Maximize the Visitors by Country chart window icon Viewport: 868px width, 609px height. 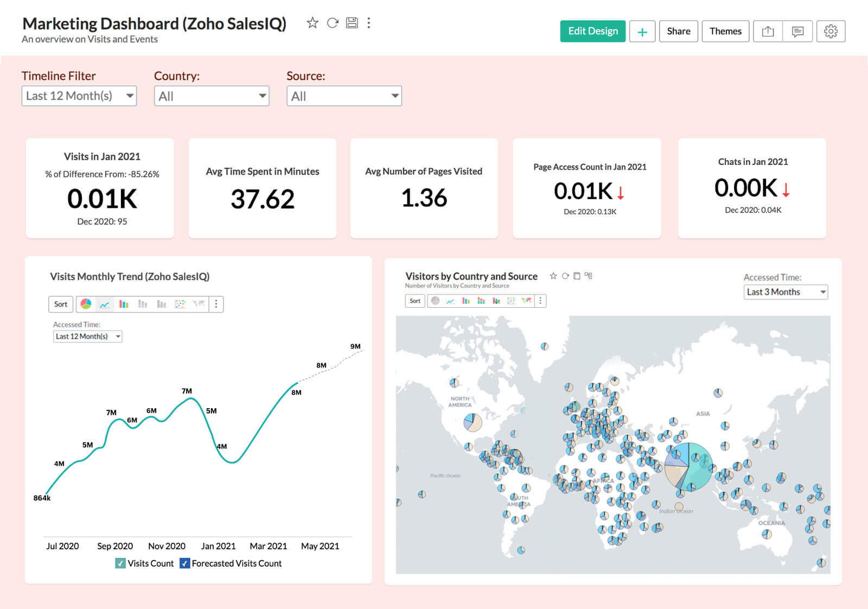pos(577,276)
